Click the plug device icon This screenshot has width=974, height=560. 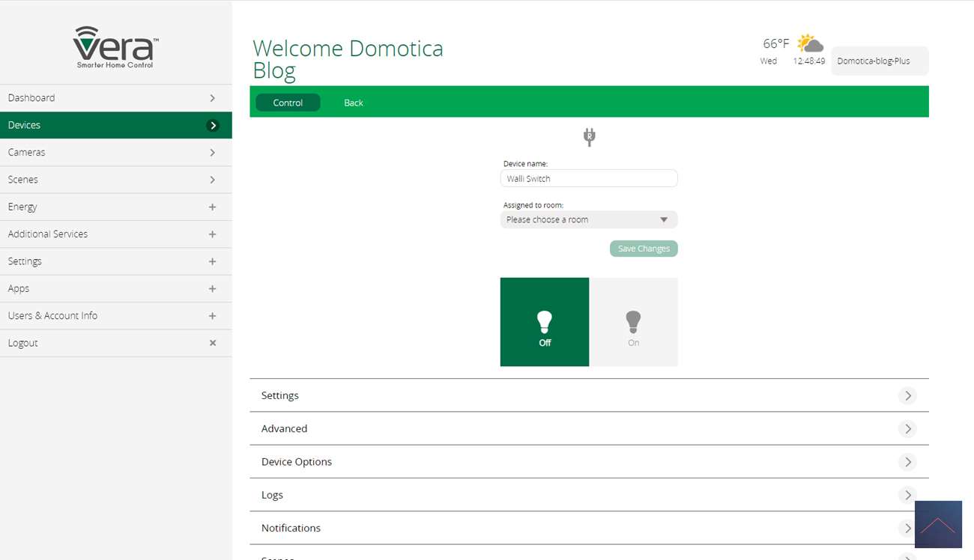point(589,136)
